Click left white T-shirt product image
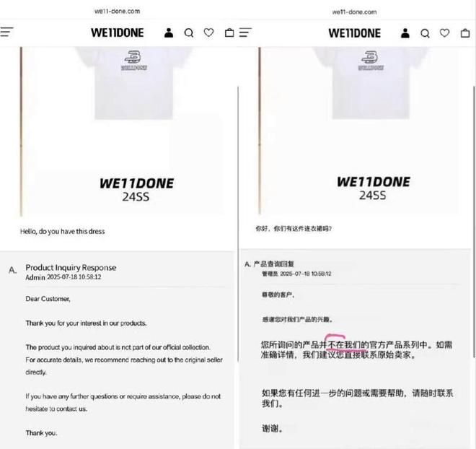This screenshot has height=449, width=476. [133, 83]
